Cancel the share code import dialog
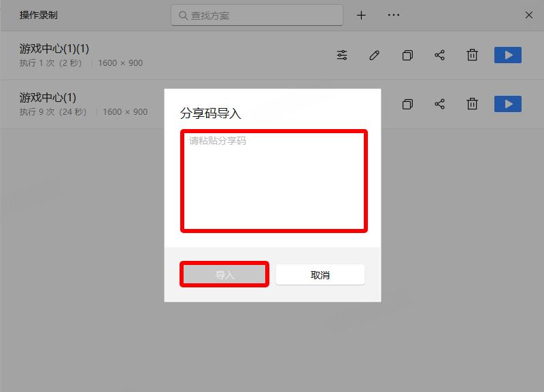Viewport: 544px width, 392px height. point(320,275)
